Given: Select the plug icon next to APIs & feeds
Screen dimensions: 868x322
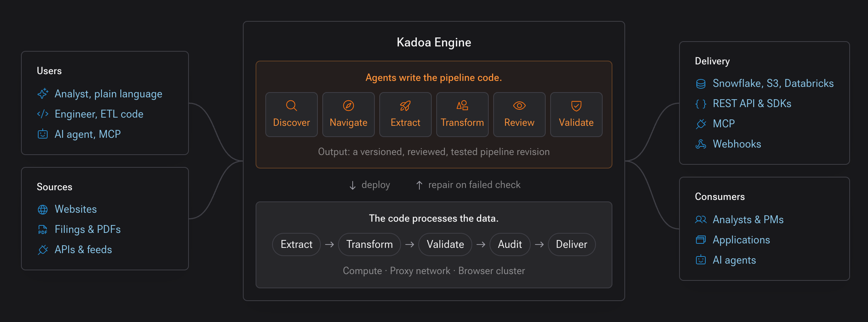Looking at the screenshot, I should pyautogui.click(x=43, y=250).
